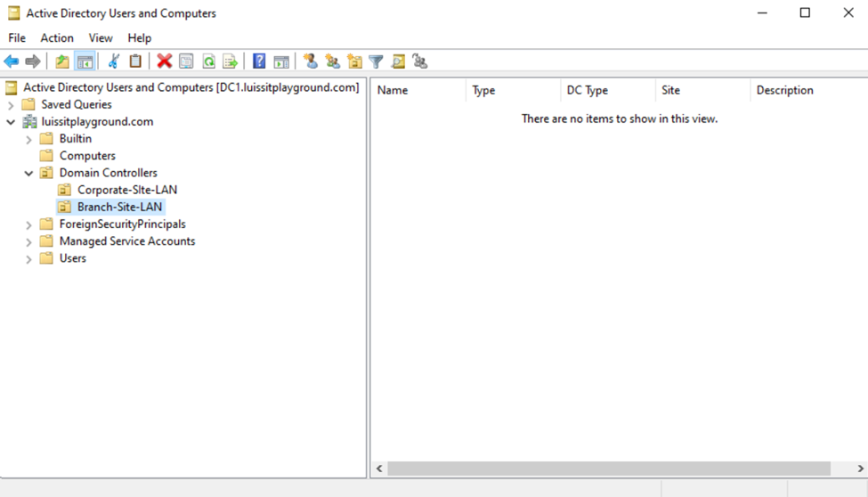Open Properties toolbar icon
Image resolution: width=868 pixels, height=497 pixels.
(187, 61)
